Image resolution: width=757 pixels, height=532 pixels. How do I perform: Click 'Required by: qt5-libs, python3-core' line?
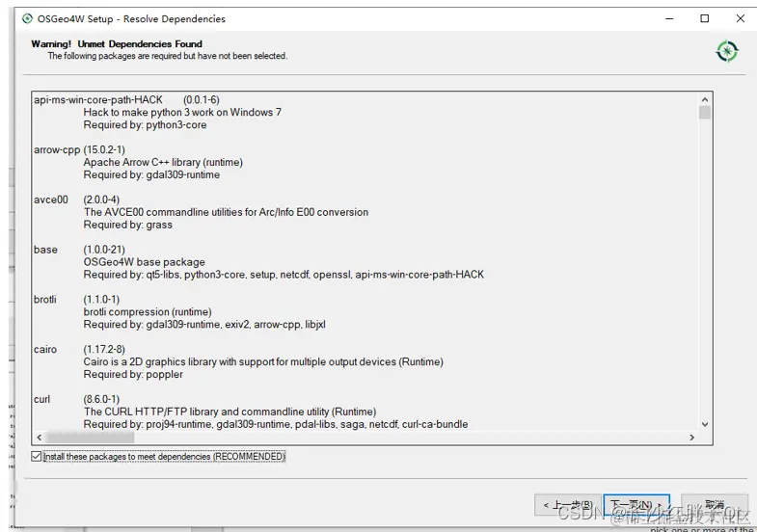[284, 275]
